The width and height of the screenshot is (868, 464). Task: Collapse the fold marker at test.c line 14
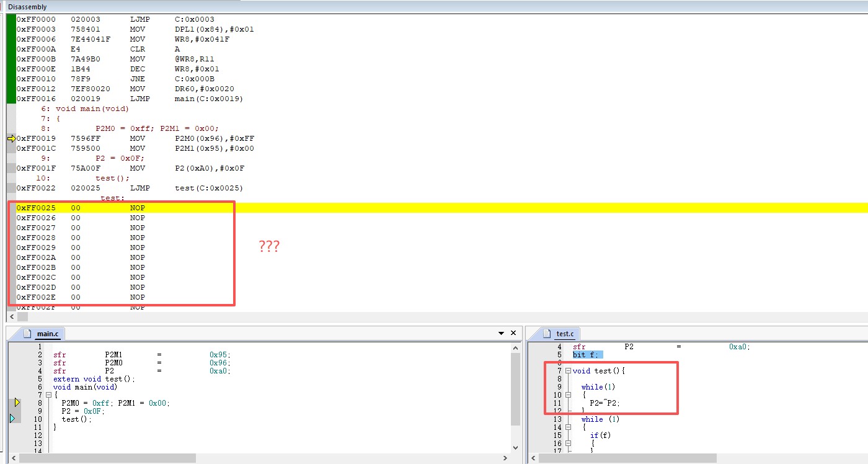tap(567, 427)
